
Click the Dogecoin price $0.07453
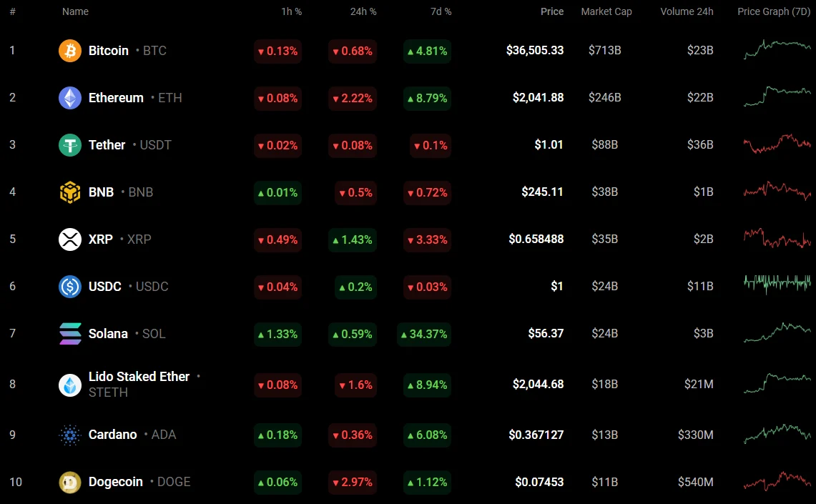[539, 482]
